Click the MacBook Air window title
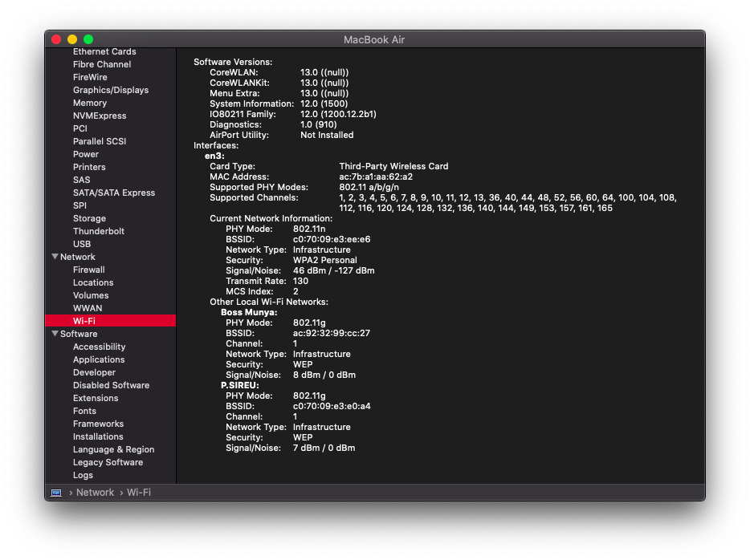Viewport: 750px width, 560px height. [374, 39]
